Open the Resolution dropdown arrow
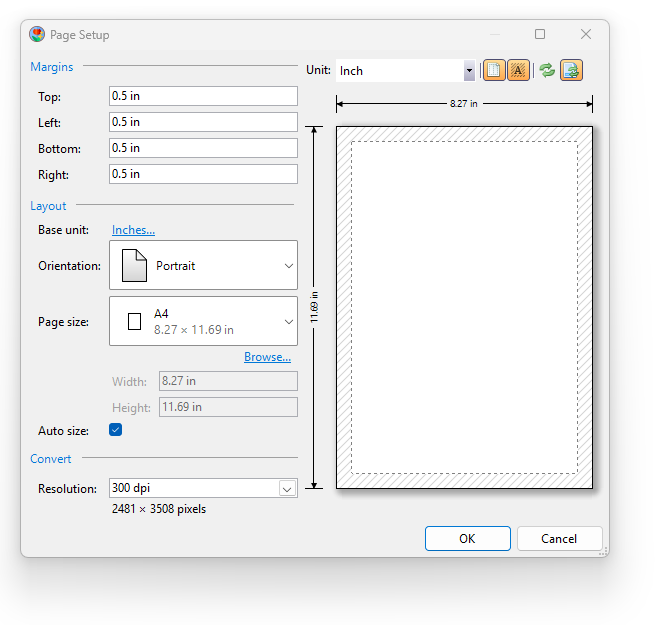This screenshot has width=665, height=625. click(287, 489)
